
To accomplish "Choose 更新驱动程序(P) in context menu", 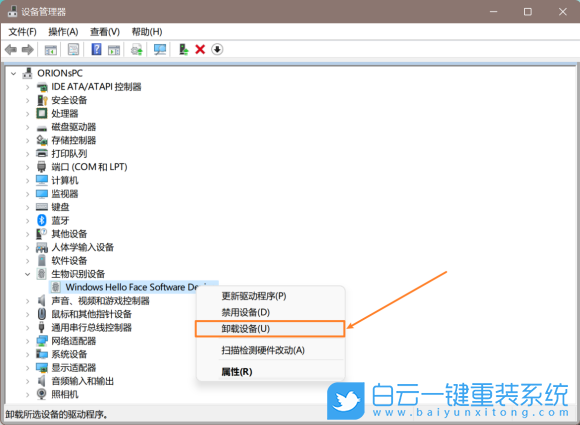I will (x=270, y=296).
